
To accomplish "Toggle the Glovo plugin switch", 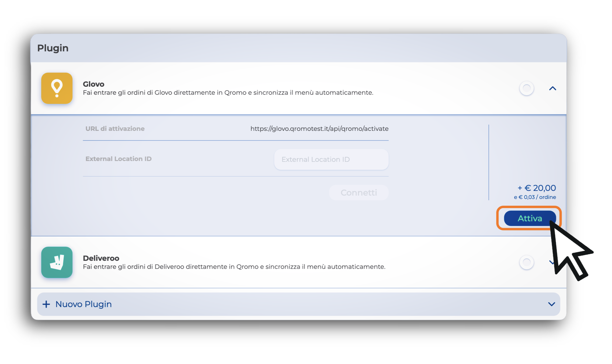I will point(527,88).
